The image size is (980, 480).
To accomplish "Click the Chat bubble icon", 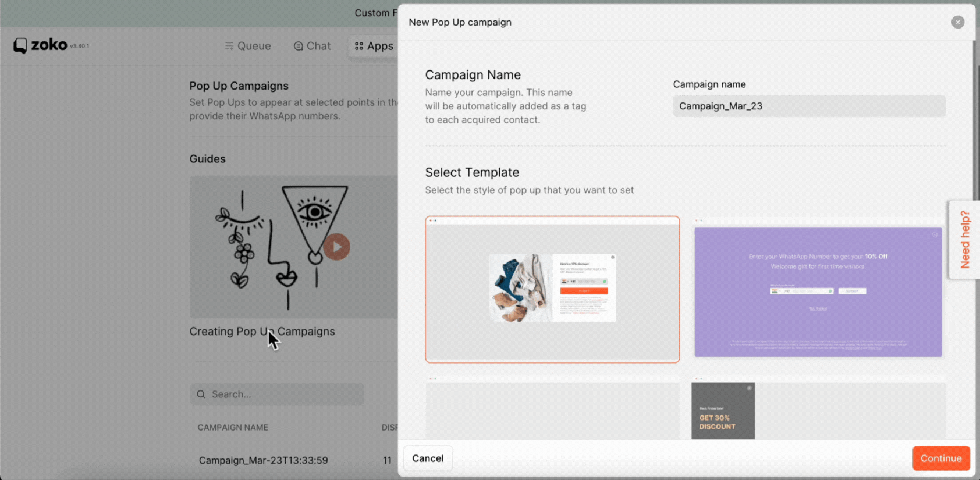I will (298, 46).
